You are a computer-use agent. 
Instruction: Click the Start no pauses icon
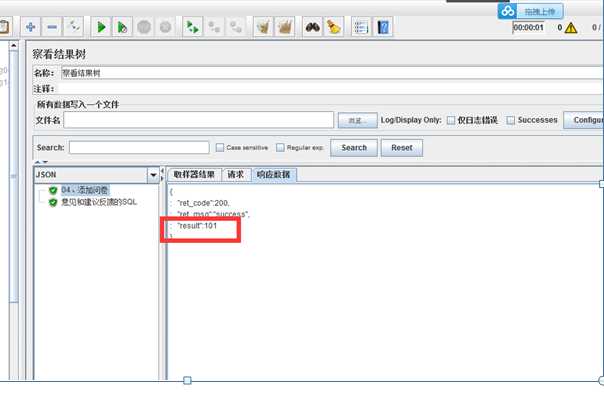tap(122, 27)
